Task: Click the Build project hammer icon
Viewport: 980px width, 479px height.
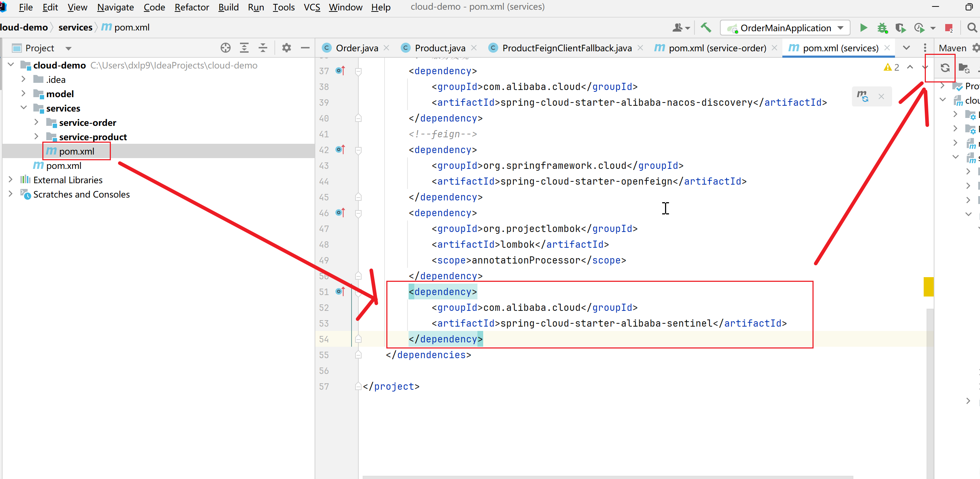Action: 706,27
